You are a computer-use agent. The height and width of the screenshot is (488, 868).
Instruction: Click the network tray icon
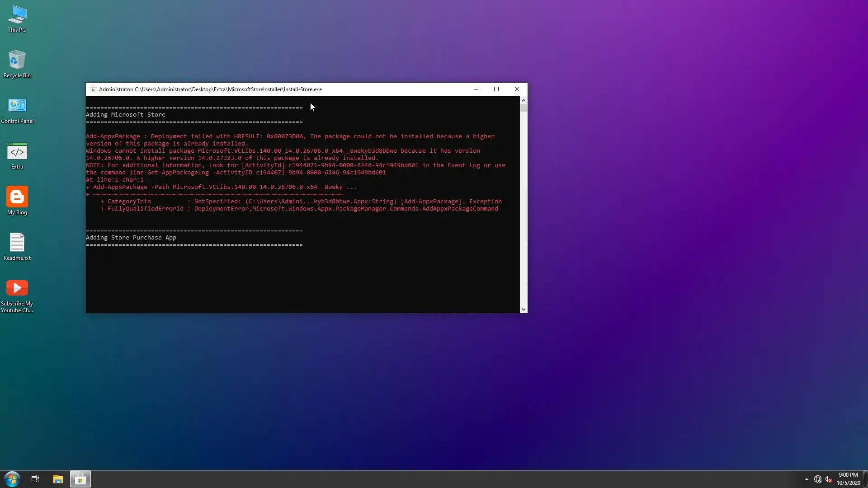pyautogui.click(x=817, y=479)
